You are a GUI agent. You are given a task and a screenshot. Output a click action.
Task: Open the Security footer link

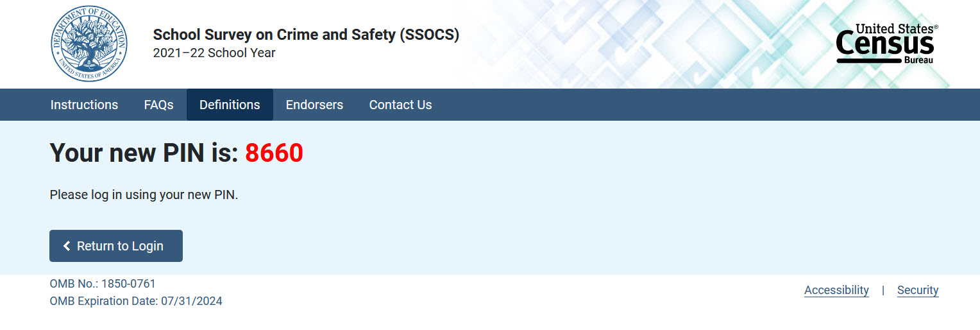[917, 290]
